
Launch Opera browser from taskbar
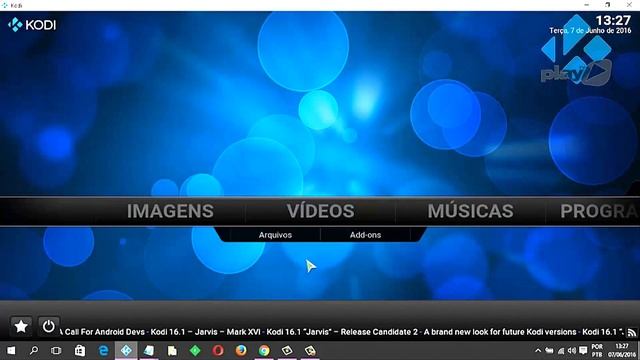point(218,351)
